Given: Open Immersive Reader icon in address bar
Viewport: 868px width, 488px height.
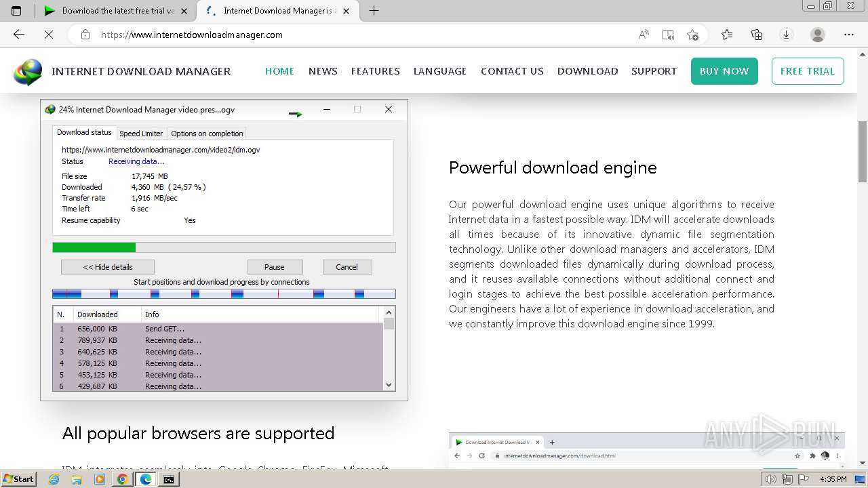Looking at the screenshot, I should pyautogui.click(x=668, y=35).
